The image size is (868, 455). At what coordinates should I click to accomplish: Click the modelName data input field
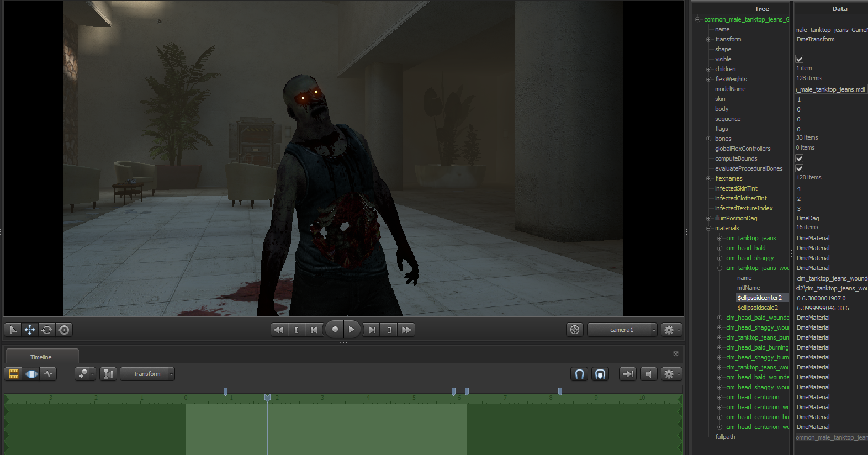(831, 89)
